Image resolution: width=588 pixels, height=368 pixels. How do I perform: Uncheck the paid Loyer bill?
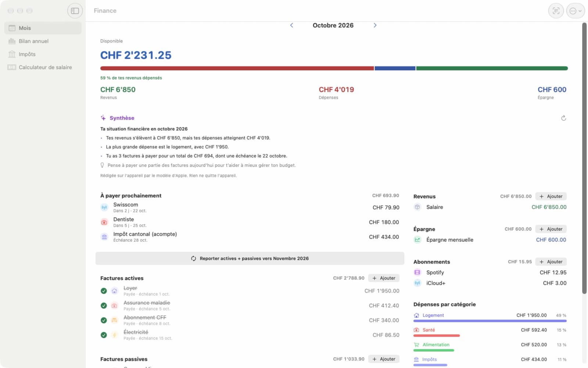pos(104,291)
